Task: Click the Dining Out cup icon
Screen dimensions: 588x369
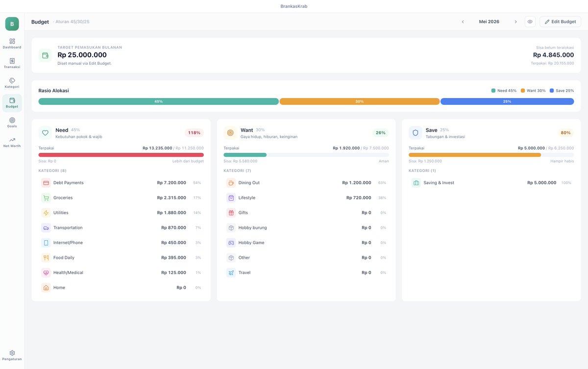Action: click(x=231, y=183)
